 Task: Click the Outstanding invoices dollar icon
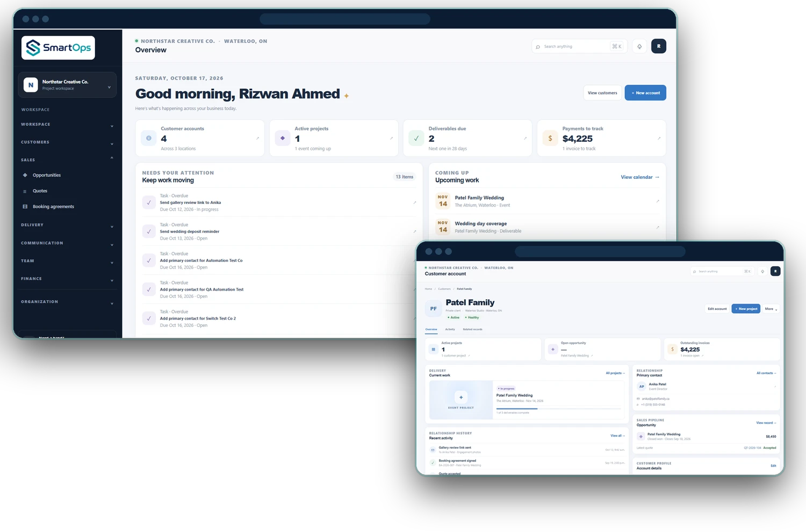click(672, 349)
